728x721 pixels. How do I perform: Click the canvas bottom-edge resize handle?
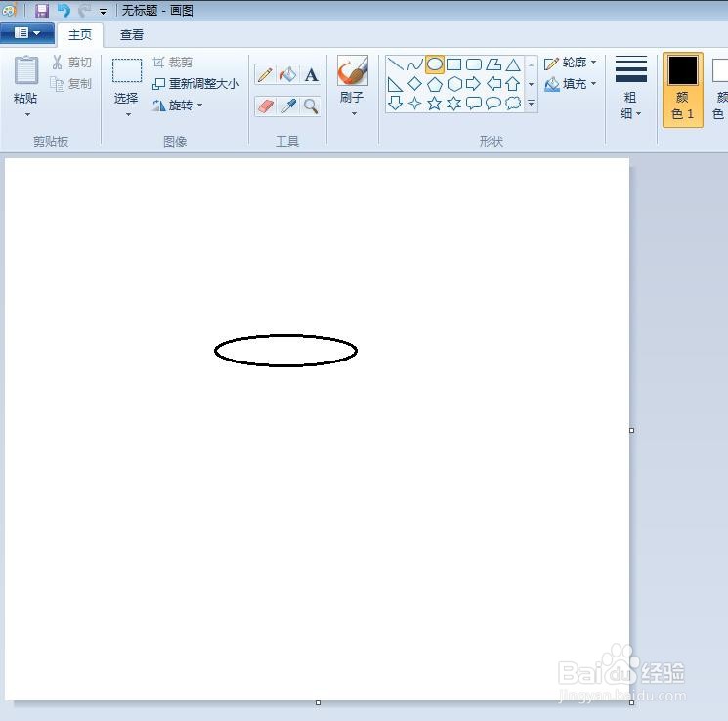pos(318,702)
